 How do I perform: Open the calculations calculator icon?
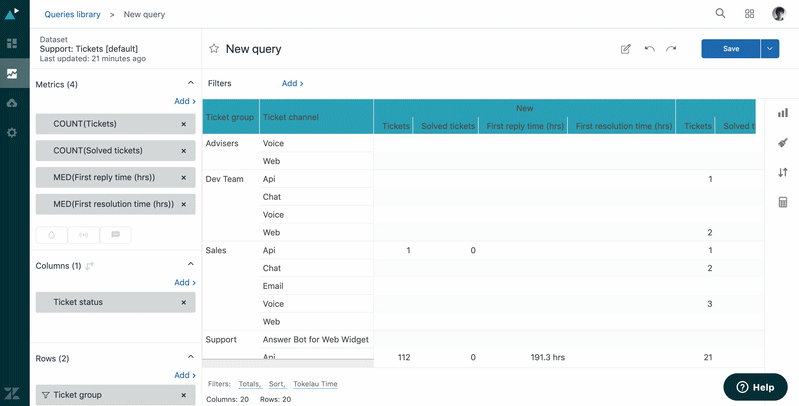click(x=783, y=203)
